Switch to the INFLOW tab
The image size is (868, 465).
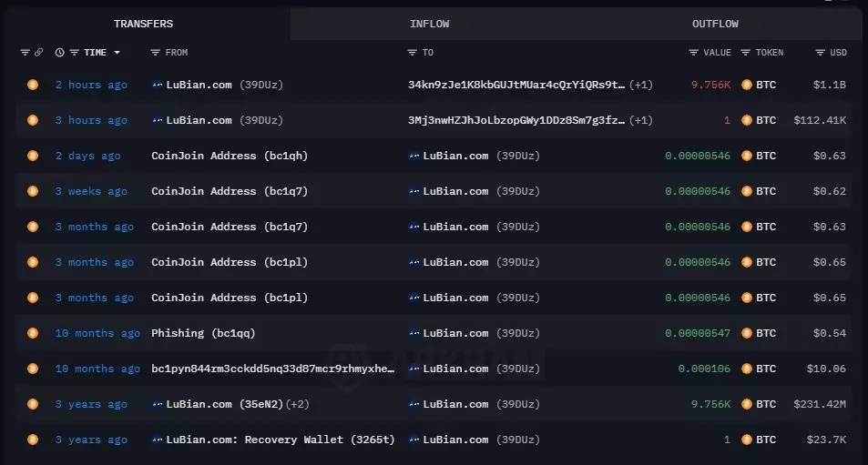[x=429, y=24]
